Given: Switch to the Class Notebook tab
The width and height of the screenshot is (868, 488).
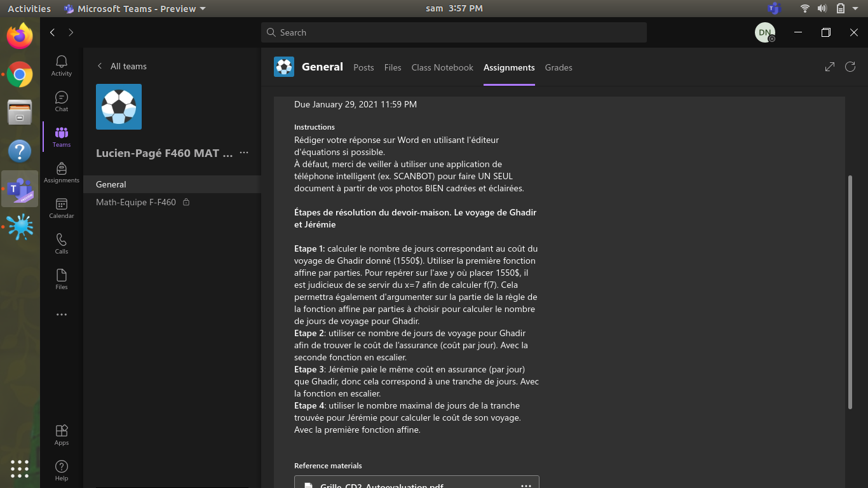Looking at the screenshot, I should pos(442,67).
